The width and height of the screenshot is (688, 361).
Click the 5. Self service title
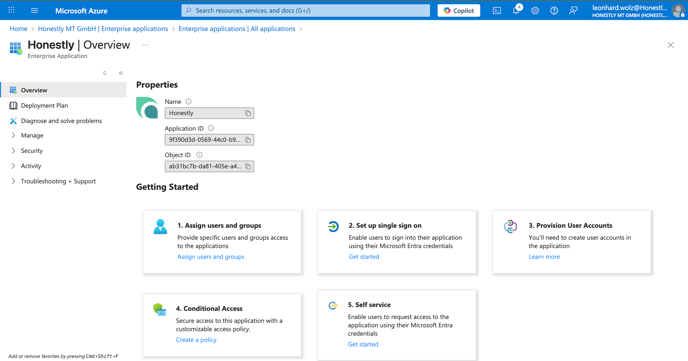click(x=369, y=304)
